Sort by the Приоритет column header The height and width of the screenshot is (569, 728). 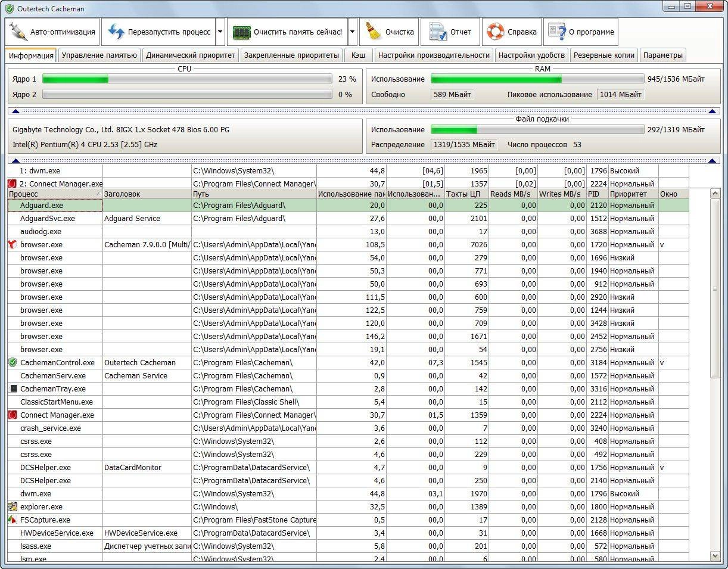click(633, 194)
